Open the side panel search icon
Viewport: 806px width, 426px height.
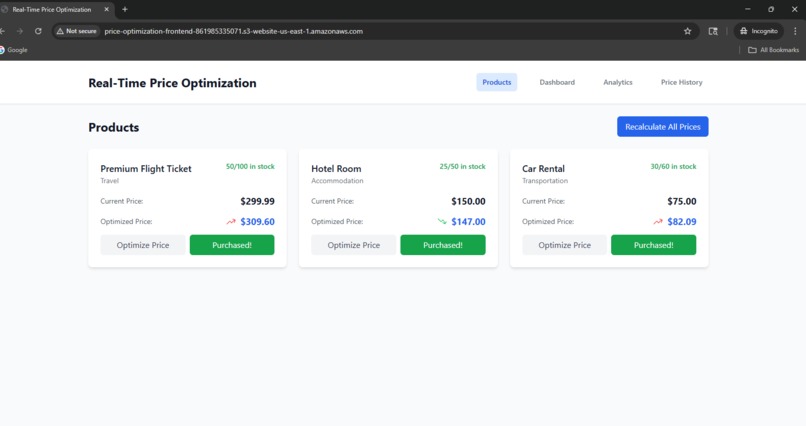(713, 31)
